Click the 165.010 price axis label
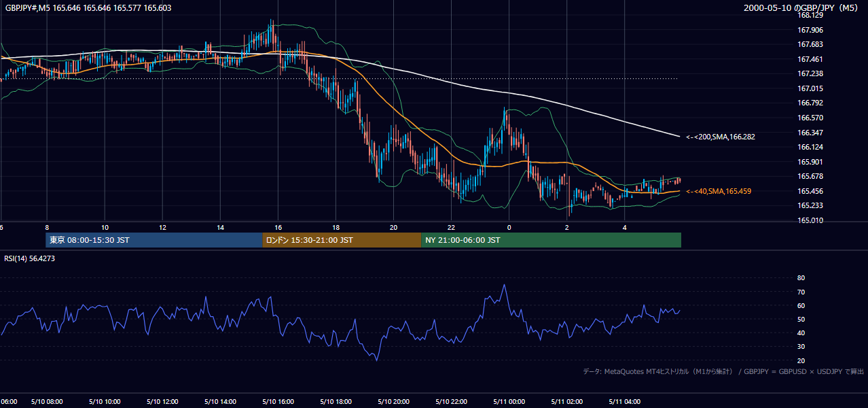 (810, 220)
